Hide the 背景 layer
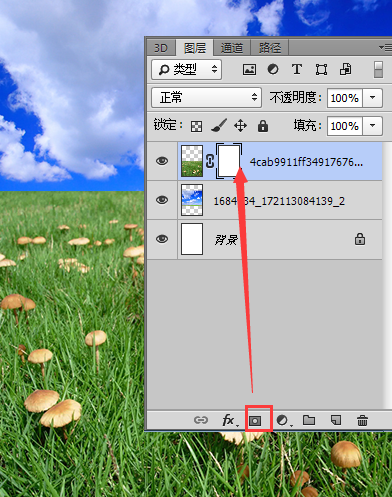Screen dimensions: 392x497 (162, 239)
